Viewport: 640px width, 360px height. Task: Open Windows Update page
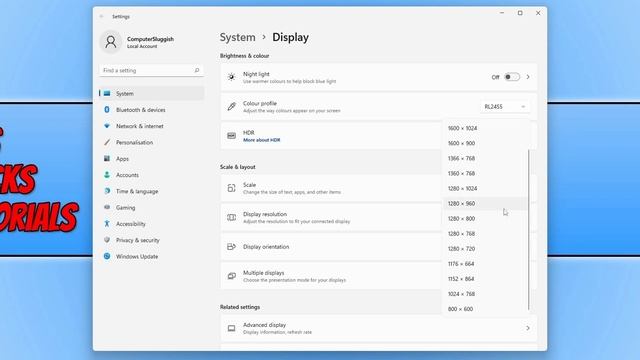point(151,256)
